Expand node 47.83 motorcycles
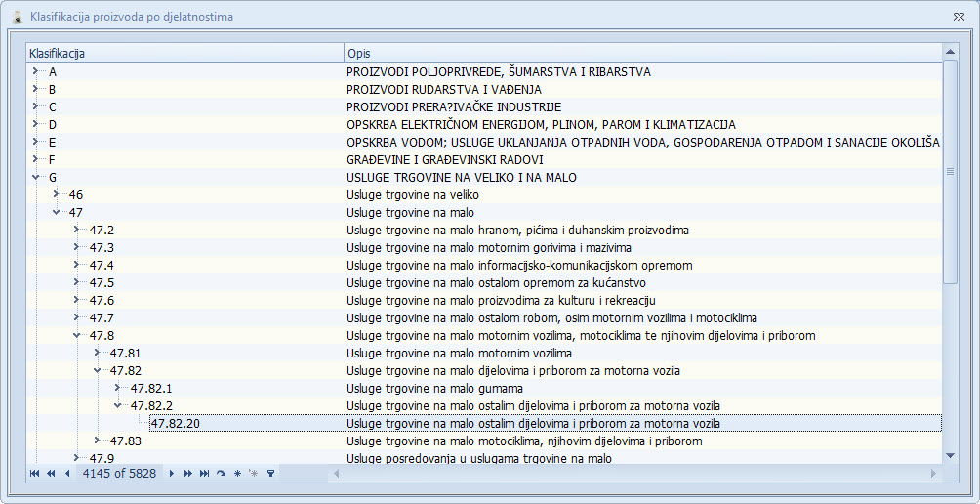980x504 pixels. pos(98,441)
